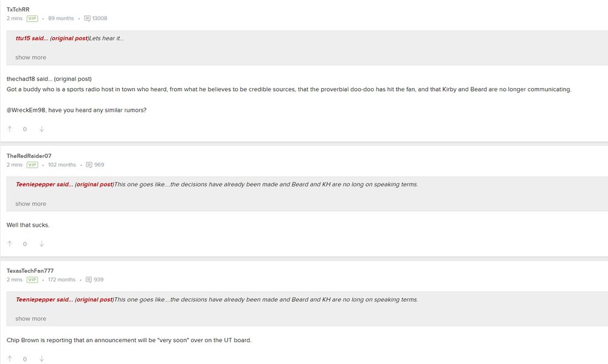Open Teeniepepper's original post in TheRedRaider07's reply
Screen dimensions: 608x364
[x=94, y=184]
